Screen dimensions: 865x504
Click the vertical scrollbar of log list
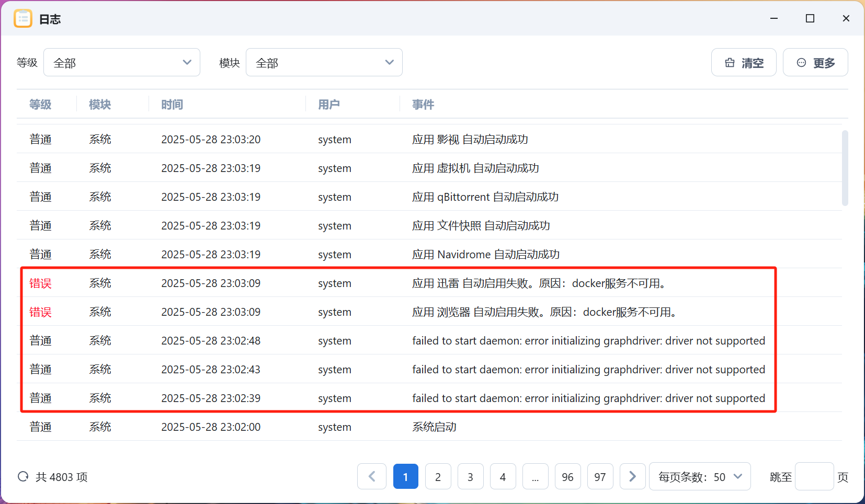pos(845,167)
